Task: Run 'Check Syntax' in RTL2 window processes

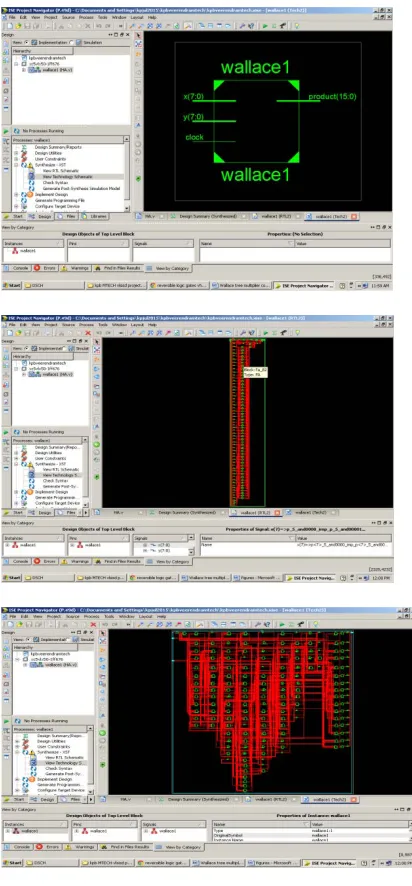Action: (x=54, y=481)
